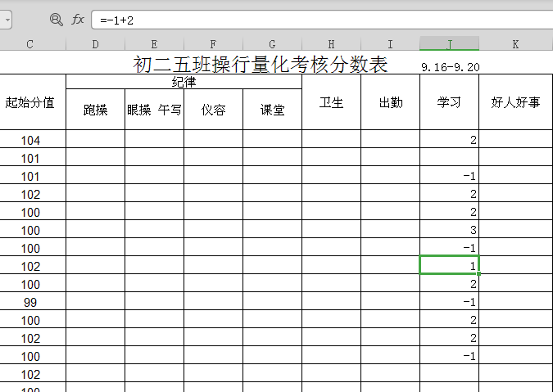Click the selected cell showing 1
Screen dimensions: 553x392
[x=449, y=265]
